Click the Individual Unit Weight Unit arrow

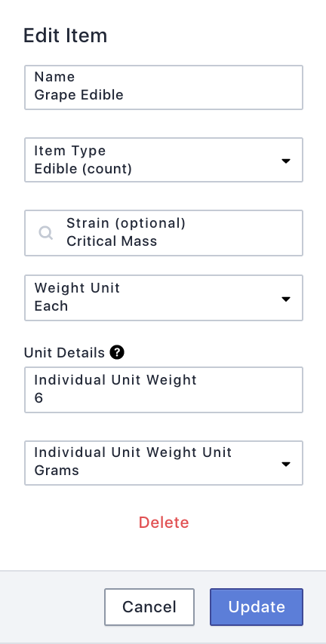[x=286, y=464]
